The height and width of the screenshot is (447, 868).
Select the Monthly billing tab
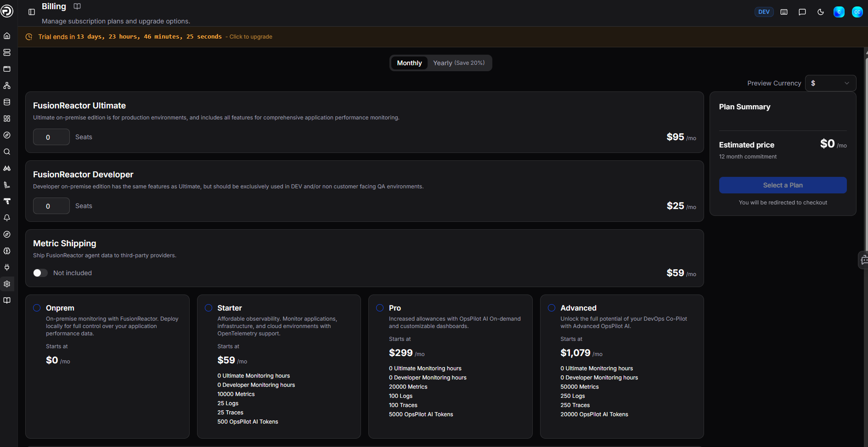pyautogui.click(x=409, y=63)
